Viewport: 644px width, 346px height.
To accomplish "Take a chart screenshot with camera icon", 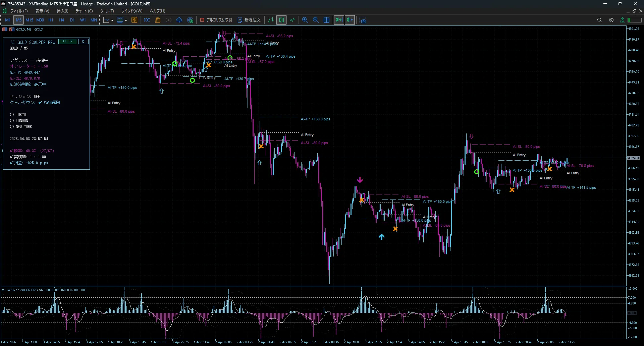I will [363, 20].
